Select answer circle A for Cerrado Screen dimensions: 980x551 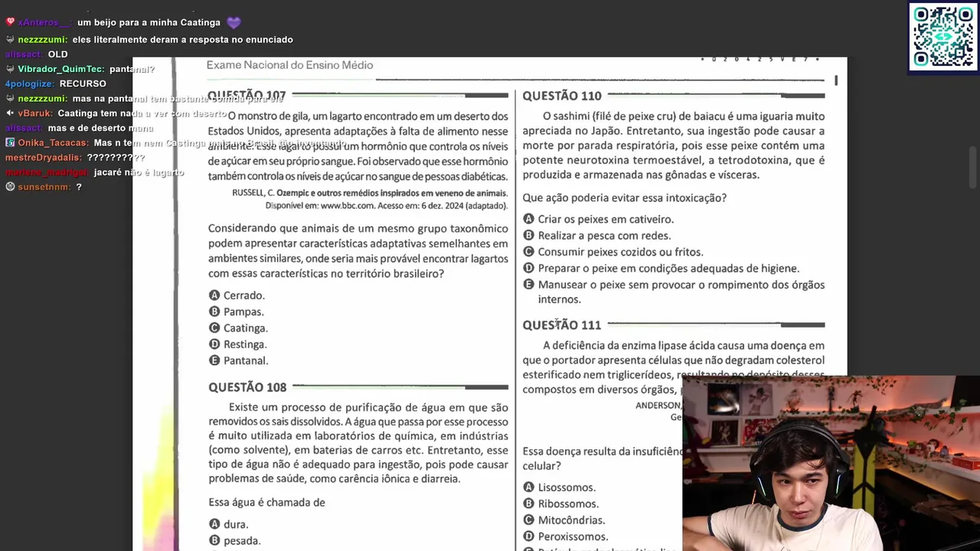click(214, 295)
